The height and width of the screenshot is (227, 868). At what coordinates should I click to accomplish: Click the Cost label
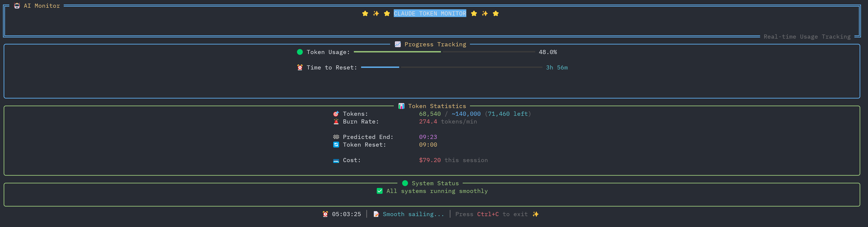coord(352,160)
